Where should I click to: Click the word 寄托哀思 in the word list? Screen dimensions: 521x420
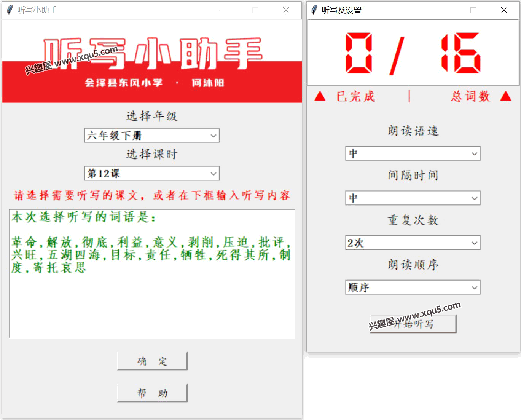[x=59, y=268]
